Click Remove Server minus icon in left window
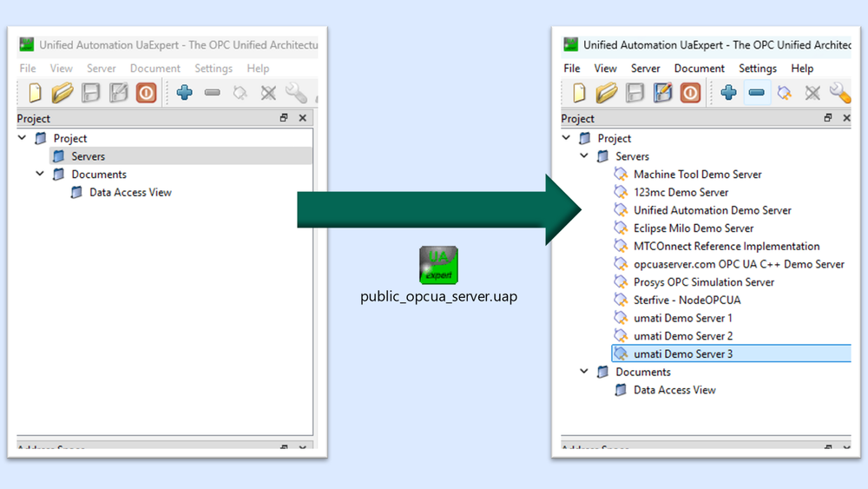The width and height of the screenshot is (868, 489). tap(213, 92)
